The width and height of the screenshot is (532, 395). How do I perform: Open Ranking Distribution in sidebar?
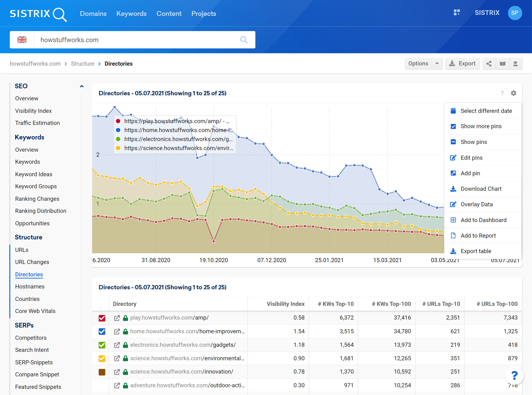click(x=41, y=211)
